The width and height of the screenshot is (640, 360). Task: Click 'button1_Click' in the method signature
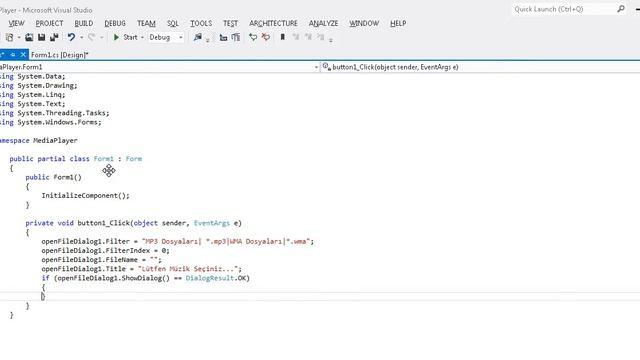(104, 223)
